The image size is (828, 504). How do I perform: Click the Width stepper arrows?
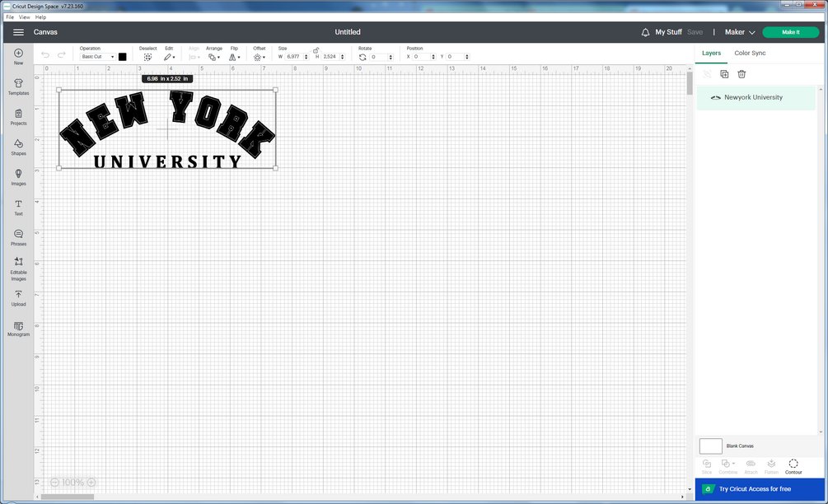306,57
